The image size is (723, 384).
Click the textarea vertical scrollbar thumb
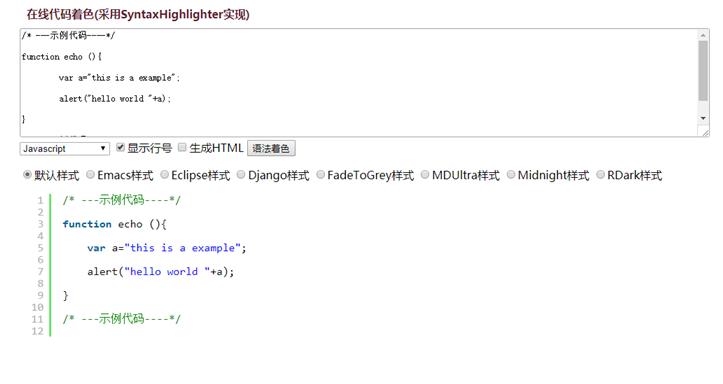[x=703, y=71]
